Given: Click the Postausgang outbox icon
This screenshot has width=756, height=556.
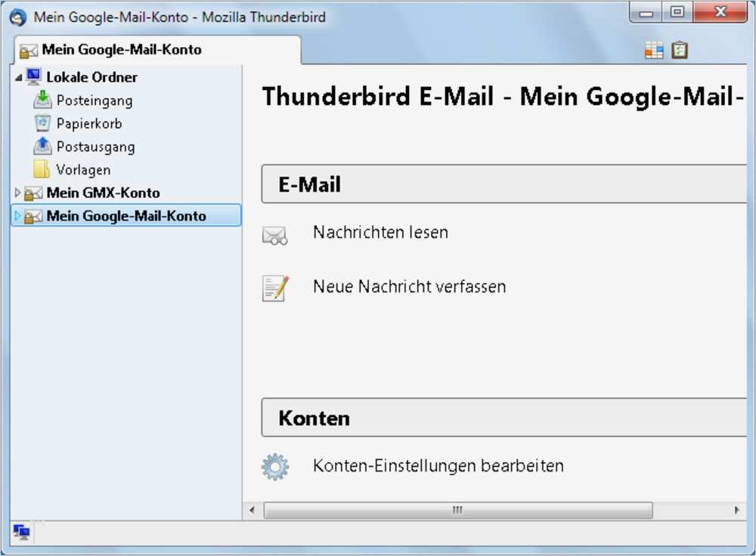Looking at the screenshot, I should point(42,146).
